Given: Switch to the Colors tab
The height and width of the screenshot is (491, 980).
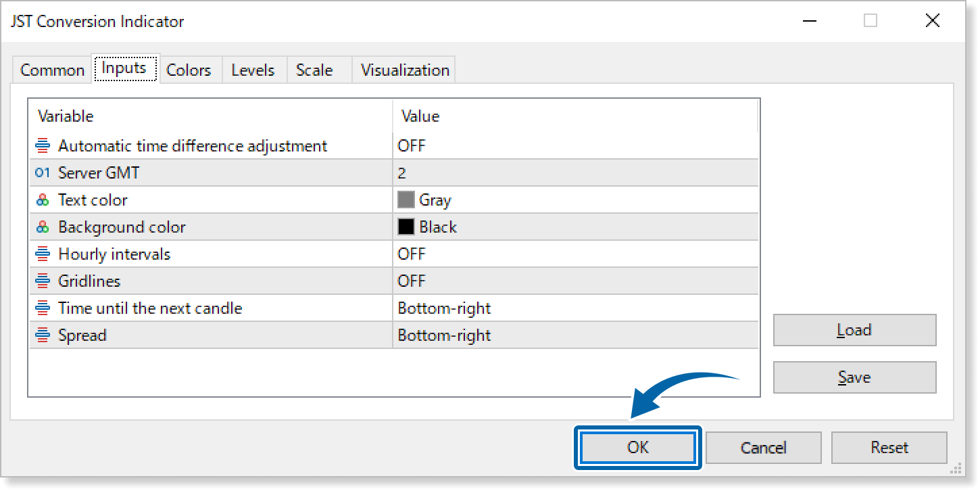Looking at the screenshot, I should tap(189, 70).
